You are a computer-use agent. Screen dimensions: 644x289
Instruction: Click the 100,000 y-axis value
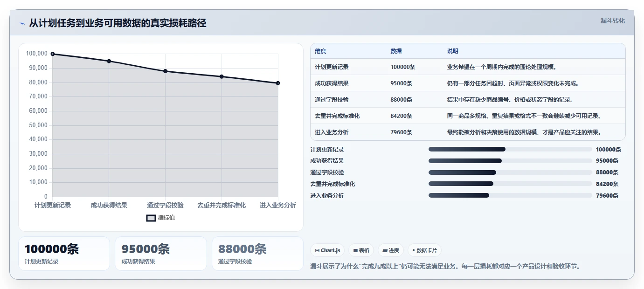(37, 54)
